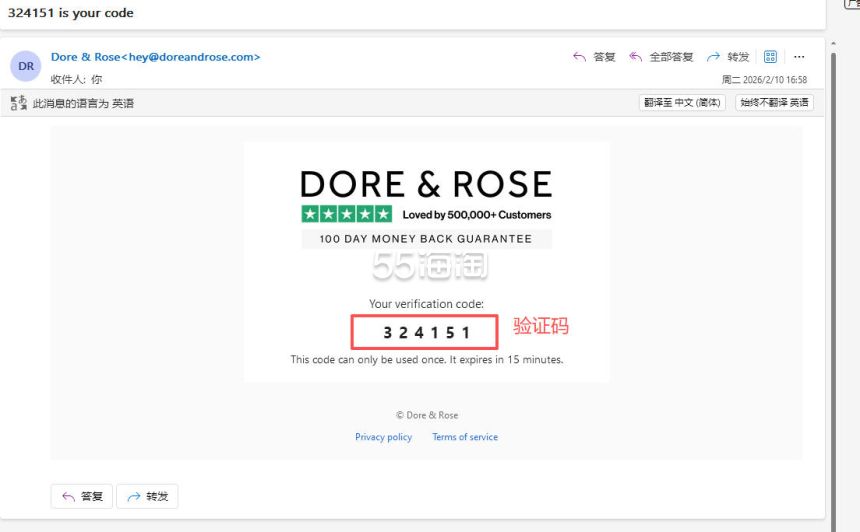Click the verification code 324151 box
Viewport: 860px width, 532px height.
(x=424, y=332)
